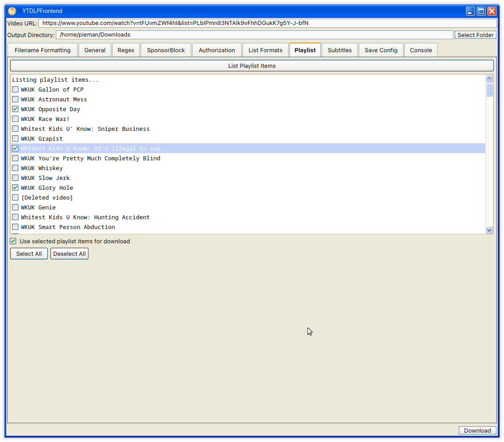Image resolution: width=504 pixels, height=442 pixels.
Task: Select the WKUK Slow Jerk row text
Action: click(45, 178)
